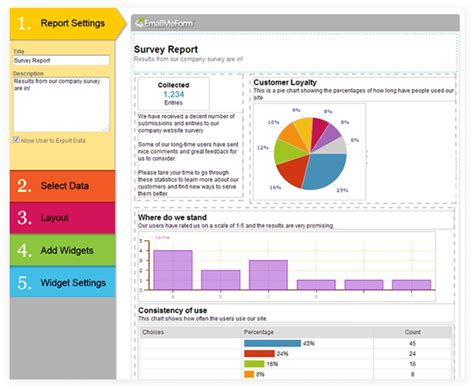Select the Where do we stand heading
Viewport: 474px width, 391px height.
coord(172,217)
